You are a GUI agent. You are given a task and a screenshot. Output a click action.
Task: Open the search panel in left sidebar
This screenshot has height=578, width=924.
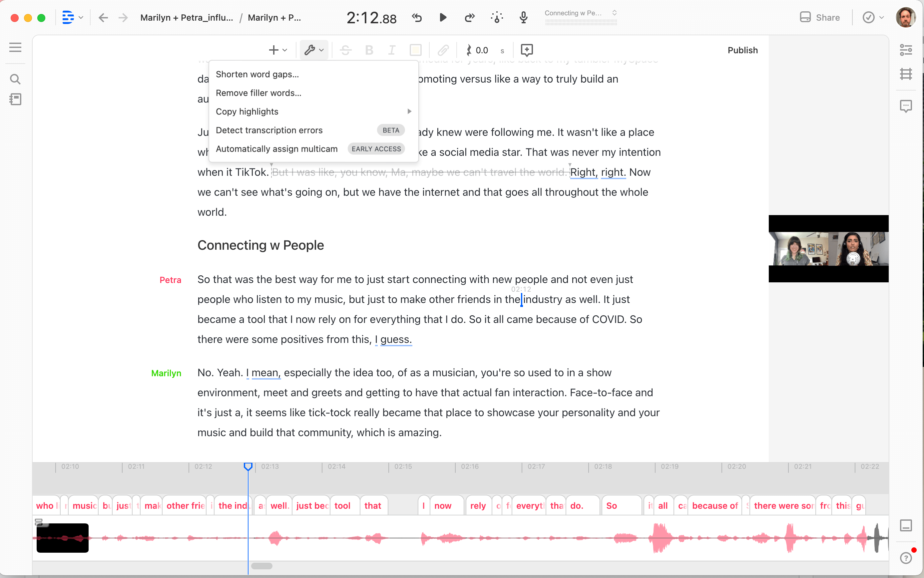click(15, 79)
